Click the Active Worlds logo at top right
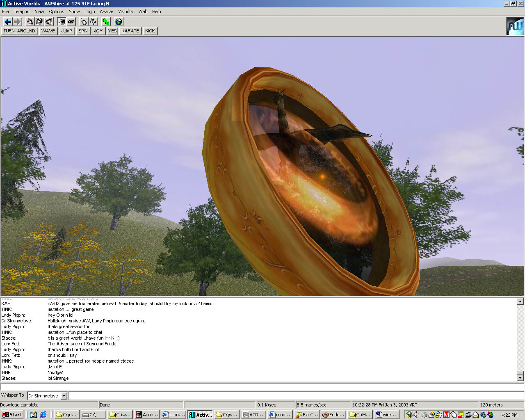Screen dimensions: 525x420 (x=515, y=26)
